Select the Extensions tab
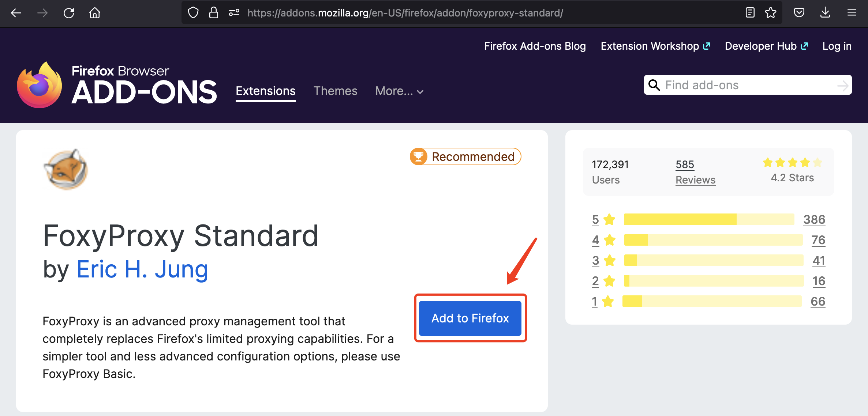Viewport: 868px width, 416px height. [265, 91]
